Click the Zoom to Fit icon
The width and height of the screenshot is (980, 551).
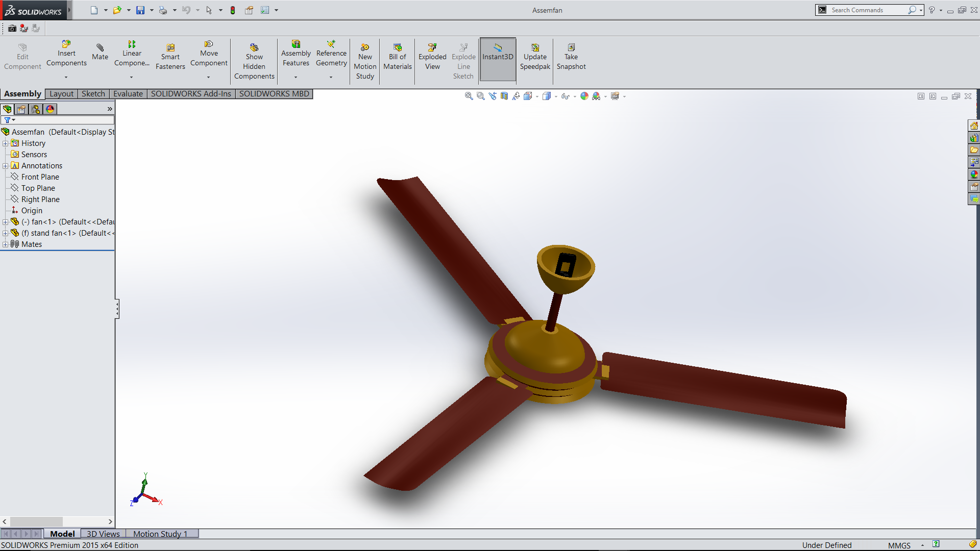[469, 96]
